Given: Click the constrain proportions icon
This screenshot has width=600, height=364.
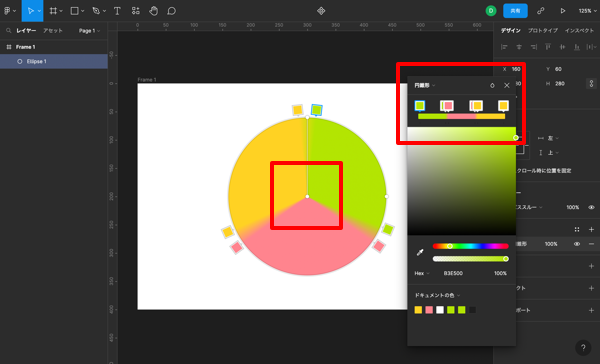Looking at the screenshot, I should pos(591,83).
